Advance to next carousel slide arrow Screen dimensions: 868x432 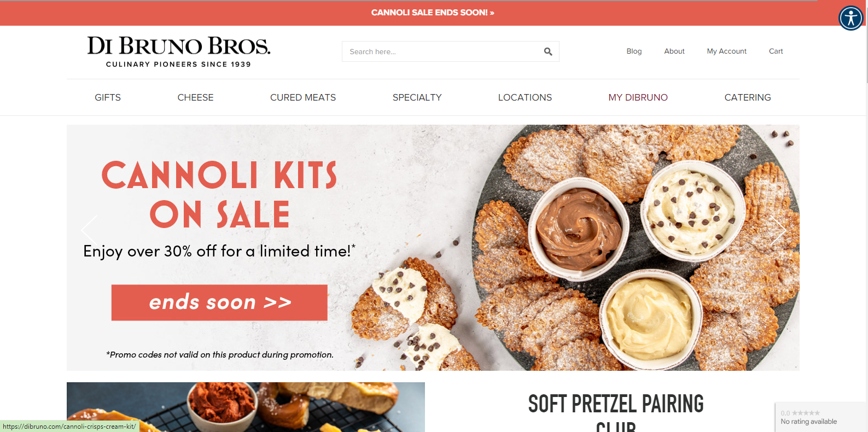point(778,230)
